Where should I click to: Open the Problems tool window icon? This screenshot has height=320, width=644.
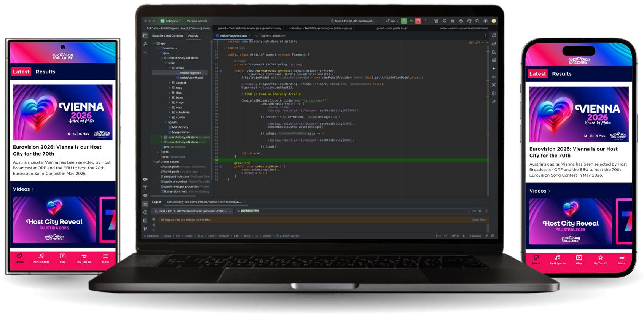[x=145, y=212]
